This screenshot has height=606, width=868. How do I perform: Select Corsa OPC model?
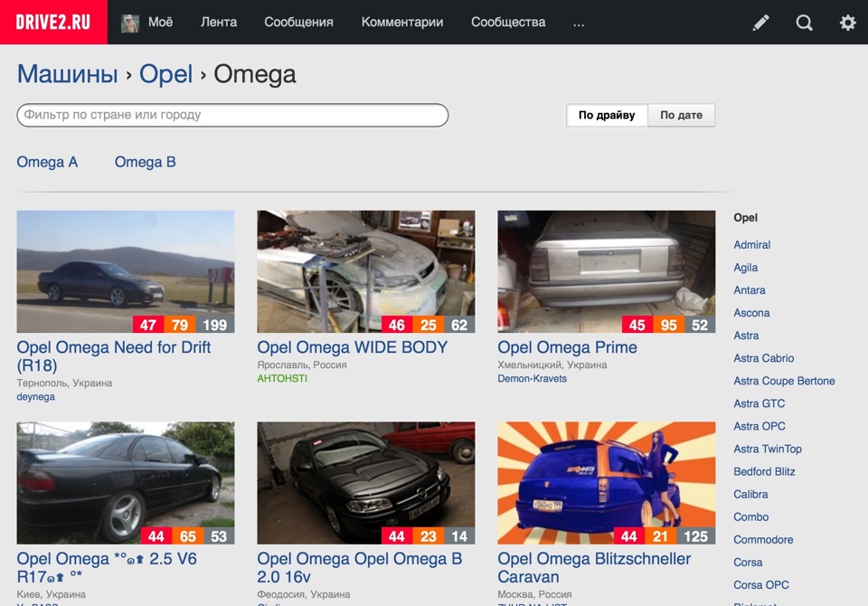pos(761,585)
